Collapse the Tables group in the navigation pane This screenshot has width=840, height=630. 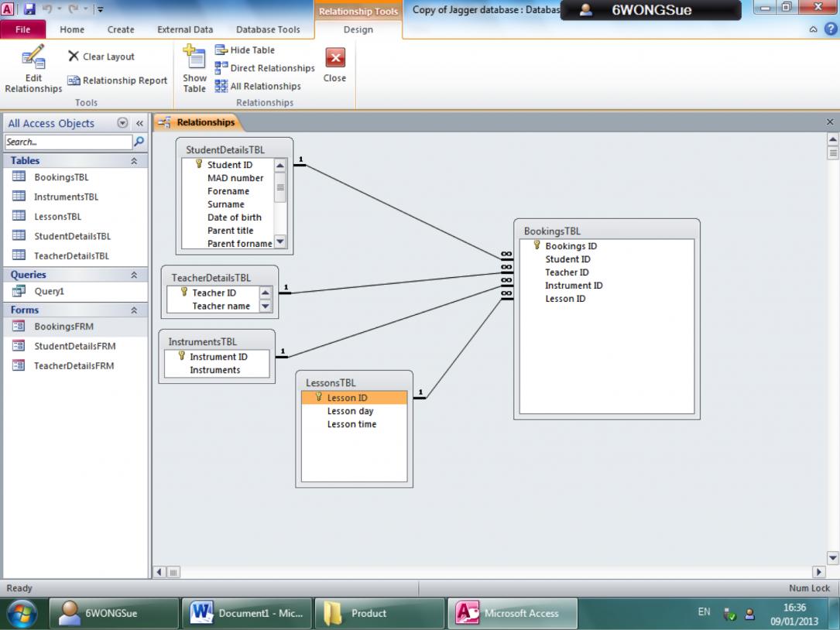coord(134,161)
